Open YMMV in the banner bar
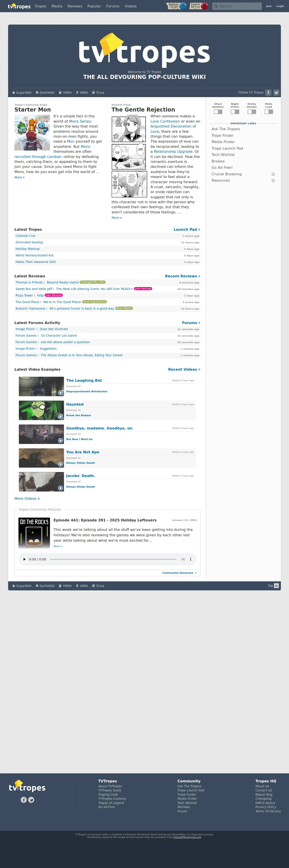The height and width of the screenshot is (868, 289). [65, 93]
